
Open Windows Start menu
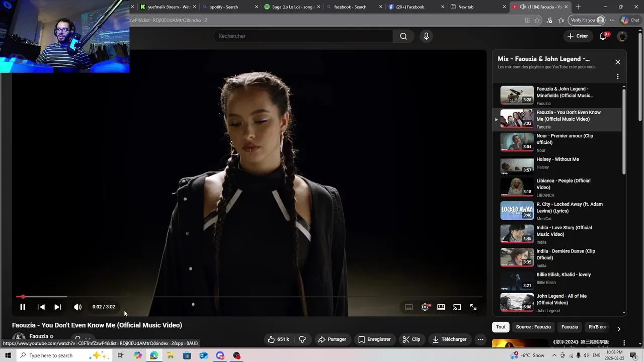[x=8, y=355]
